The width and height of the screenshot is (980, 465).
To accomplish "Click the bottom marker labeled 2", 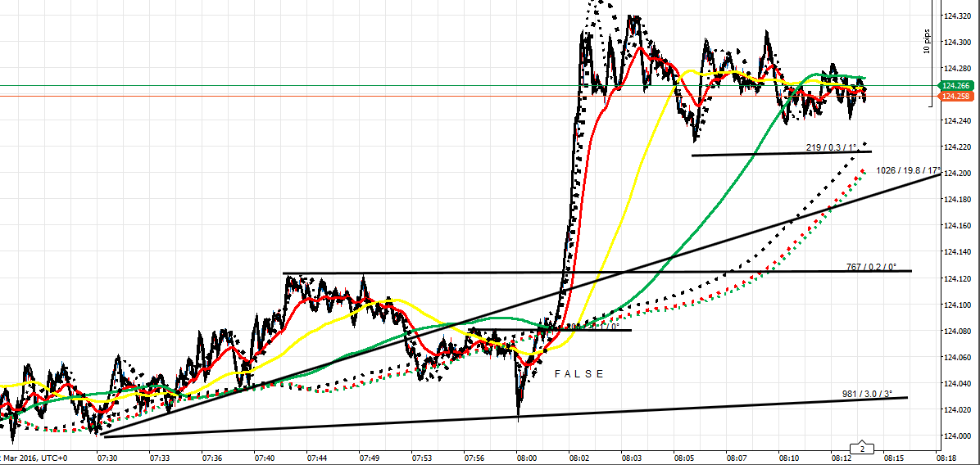I will pos(862,449).
